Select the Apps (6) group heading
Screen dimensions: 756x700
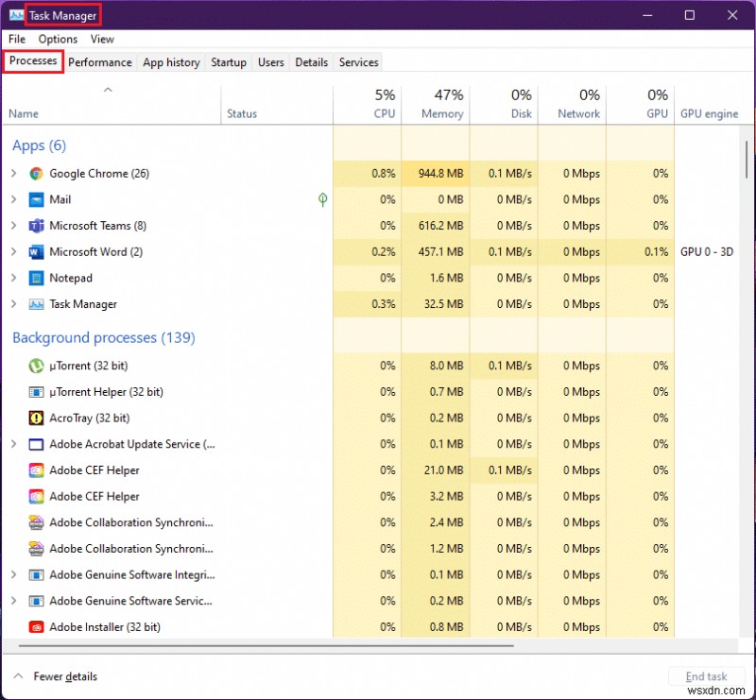[x=39, y=145]
